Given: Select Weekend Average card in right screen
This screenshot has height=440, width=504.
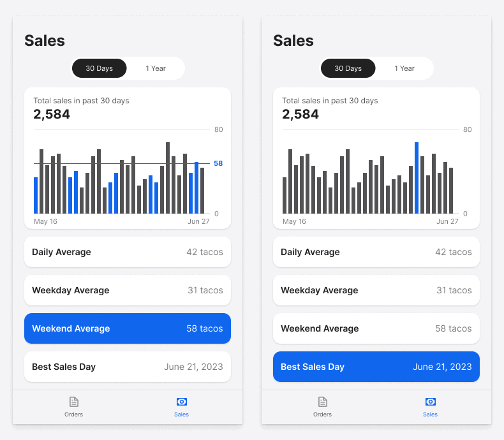Looking at the screenshot, I should pyautogui.click(x=376, y=328).
